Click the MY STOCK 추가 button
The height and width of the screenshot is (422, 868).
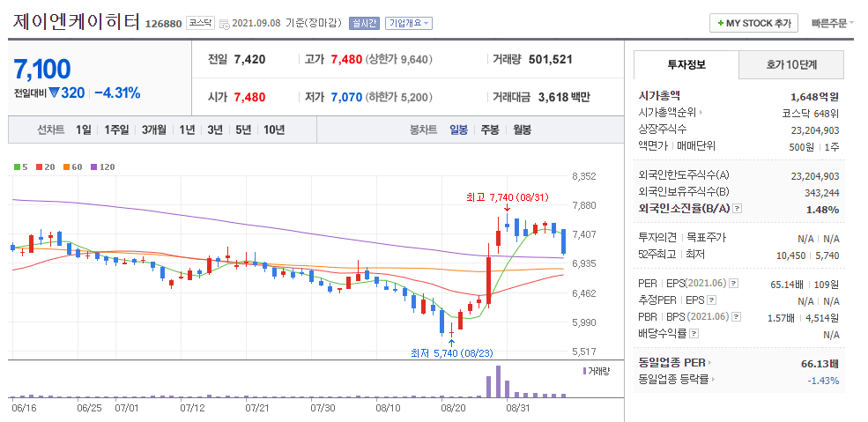753,23
